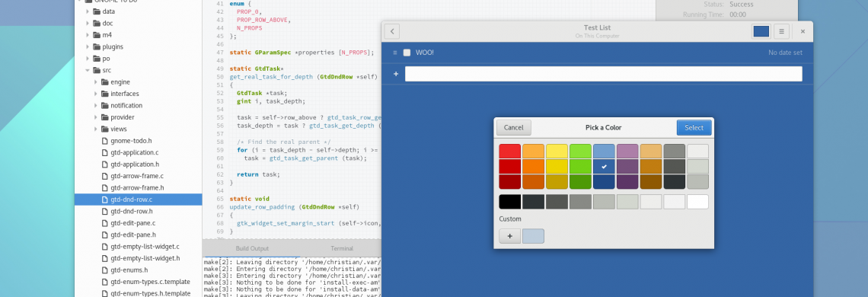Click 'return task;' line in the editor

point(259,174)
